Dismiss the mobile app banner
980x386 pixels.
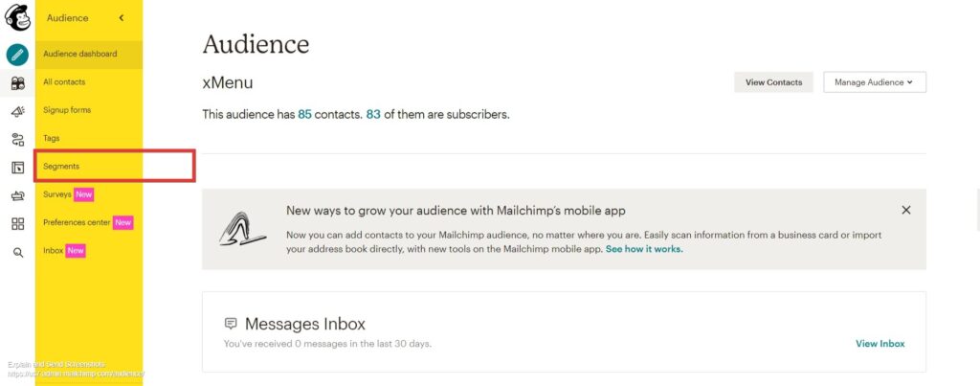(x=905, y=210)
